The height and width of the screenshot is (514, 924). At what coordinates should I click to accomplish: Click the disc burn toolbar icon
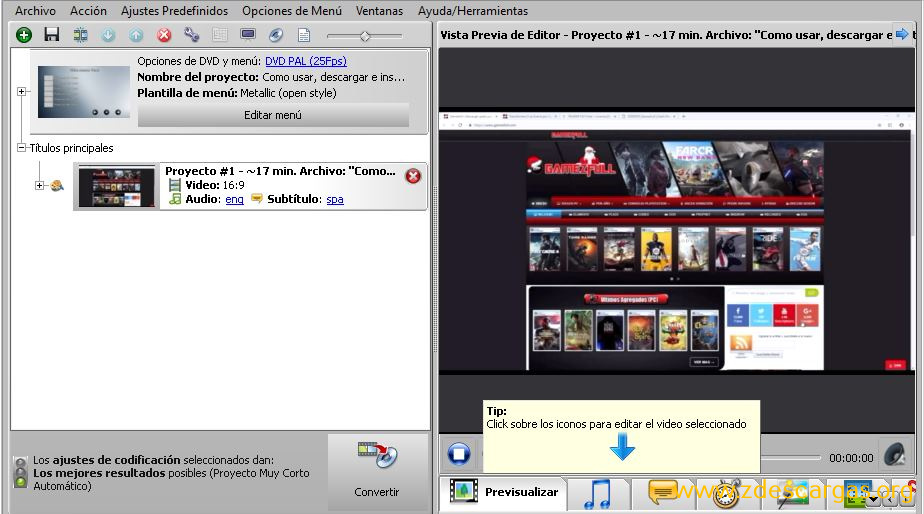[x=276, y=35]
